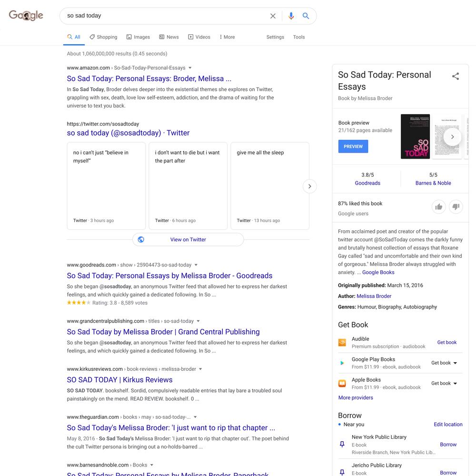The height and width of the screenshot is (476, 476).
Task: Open the Grand Central Publishing result arrow
Action: (198, 321)
